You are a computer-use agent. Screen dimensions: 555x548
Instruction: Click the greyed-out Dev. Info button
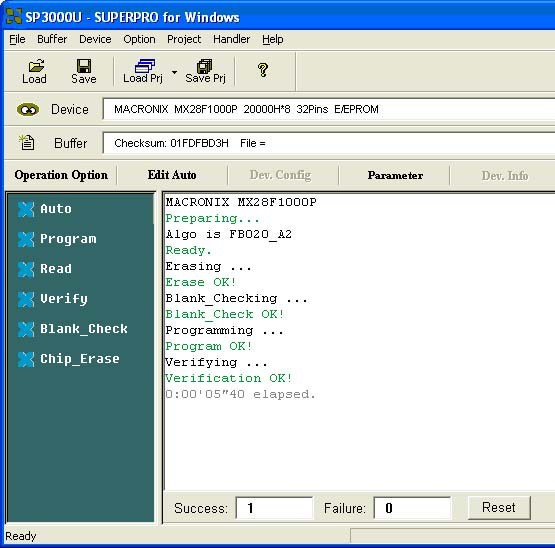505,175
